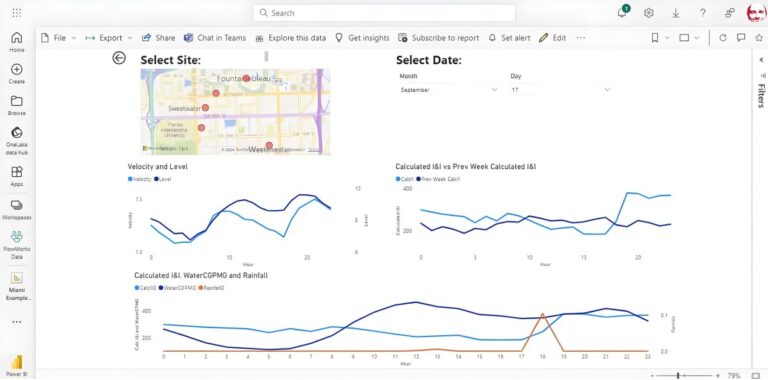Select the Westchester site marker on map
Image resolution: width=768 pixels, height=380 pixels.
(x=269, y=145)
